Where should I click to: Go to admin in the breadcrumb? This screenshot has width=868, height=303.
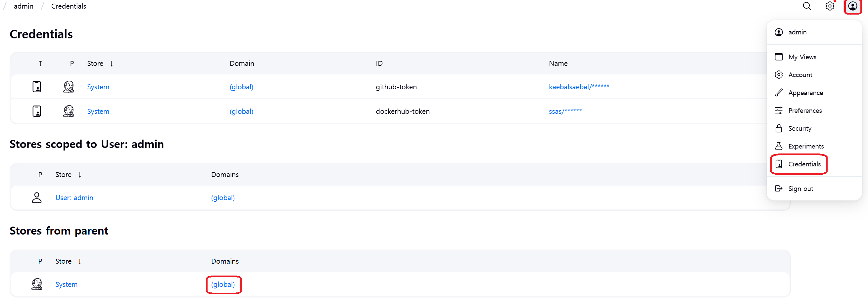pyautogui.click(x=24, y=6)
